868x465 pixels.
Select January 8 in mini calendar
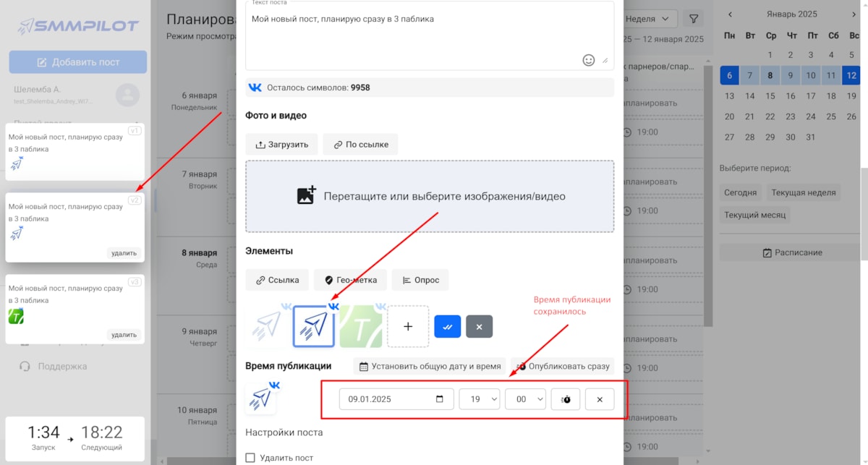(x=770, y=75)
